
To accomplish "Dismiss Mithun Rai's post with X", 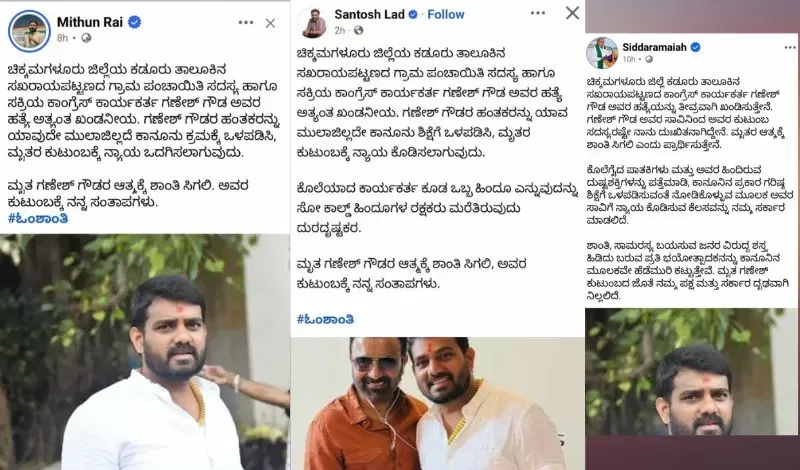I will coord(270,23).
